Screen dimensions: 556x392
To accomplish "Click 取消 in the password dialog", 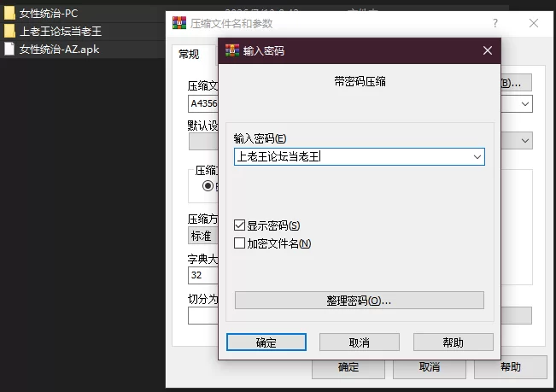I will [360, 342].
